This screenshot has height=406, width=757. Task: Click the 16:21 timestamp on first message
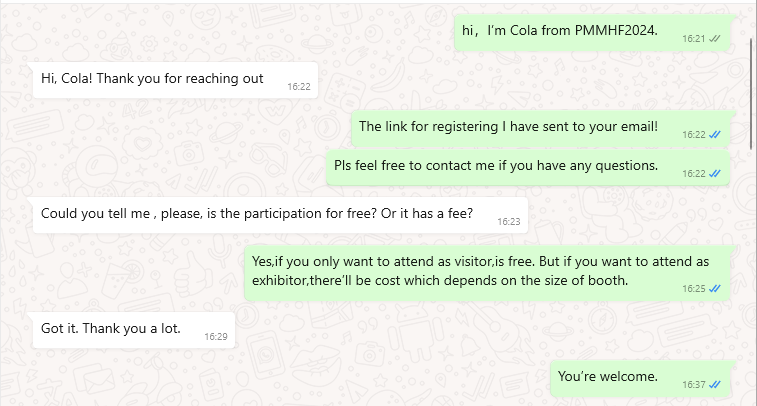[694, 39]
